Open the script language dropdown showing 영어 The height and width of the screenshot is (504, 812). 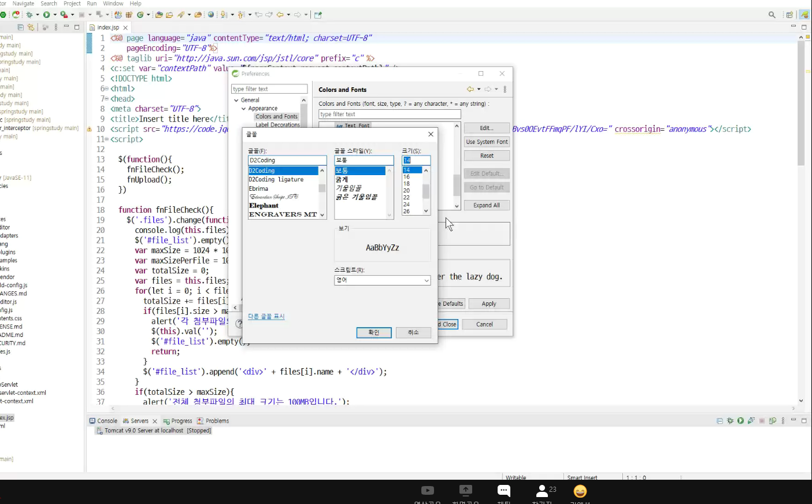click(383, 280)
